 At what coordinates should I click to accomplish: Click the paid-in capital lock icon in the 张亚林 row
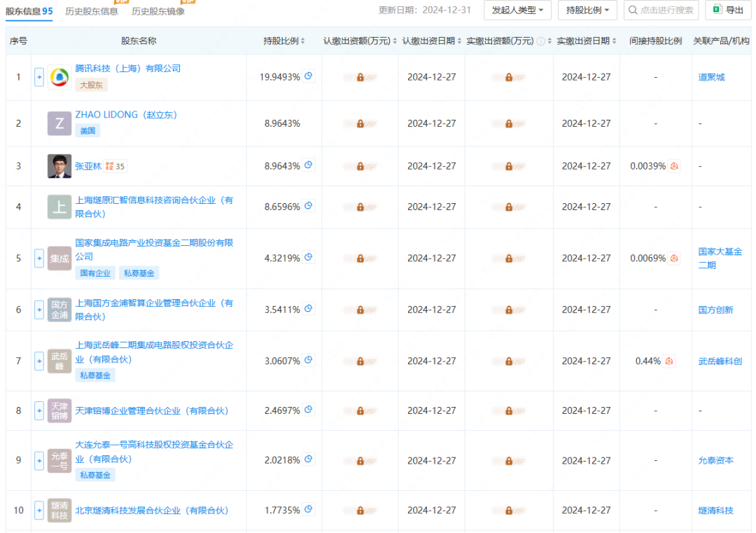coord(509,167)
